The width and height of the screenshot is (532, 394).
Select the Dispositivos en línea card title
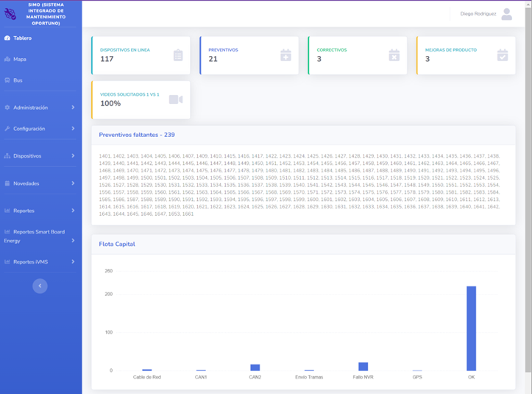pos(125,50)
